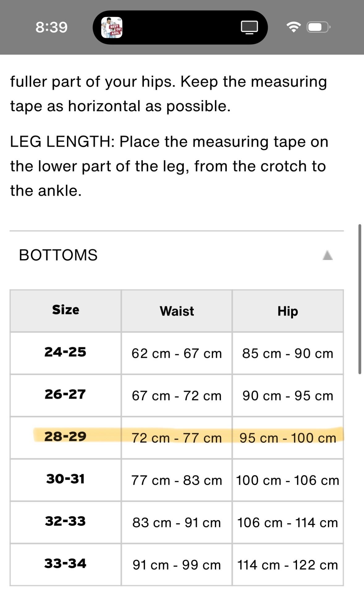This screenshot has height=607, width=364.
Task: Tap the 30-31 size cell
Action: click(65, 480)
